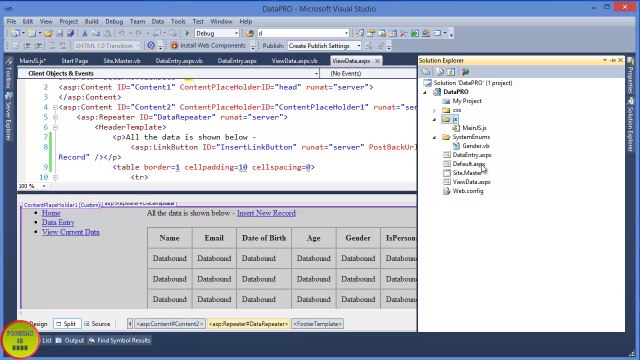Screen dimensions: 640x360
Task: Click the Paste icon in toolbar
Action: coord(107,33)
